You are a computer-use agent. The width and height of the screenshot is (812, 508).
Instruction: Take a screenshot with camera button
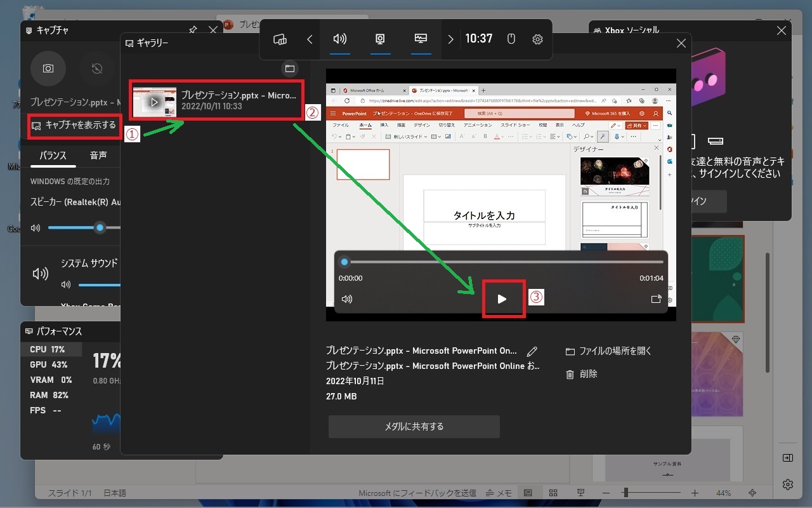coord(48,69)
